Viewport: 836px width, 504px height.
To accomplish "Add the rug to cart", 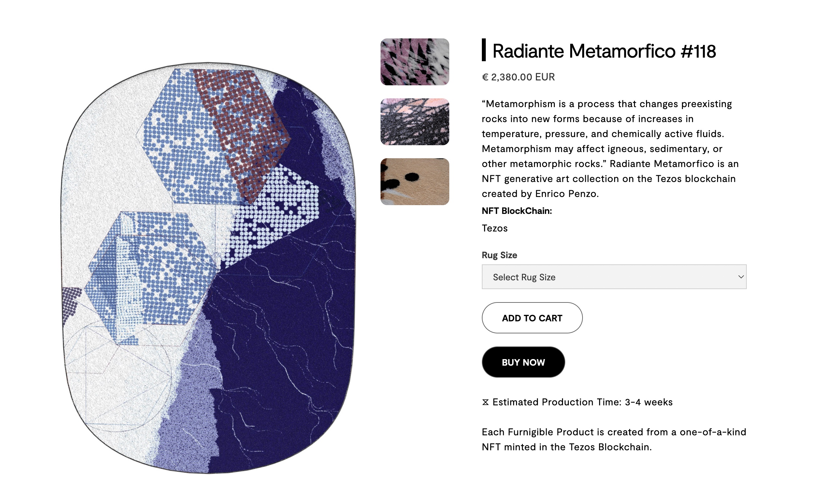I will coord(532,318).
